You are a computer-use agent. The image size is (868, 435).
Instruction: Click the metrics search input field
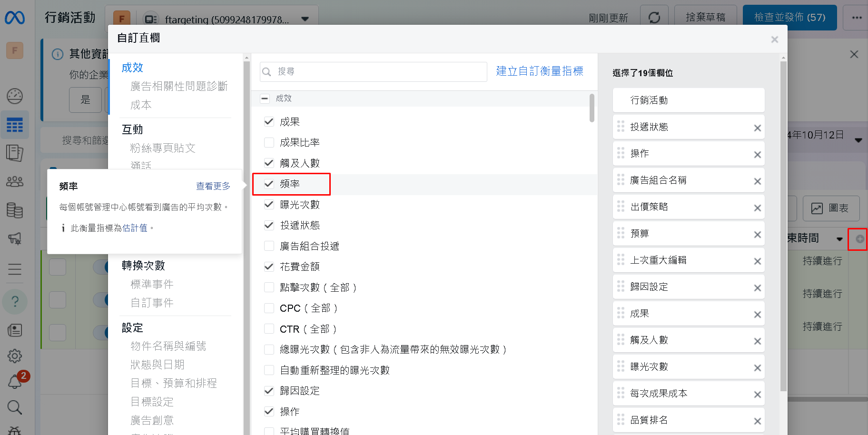tap(374, 71)
